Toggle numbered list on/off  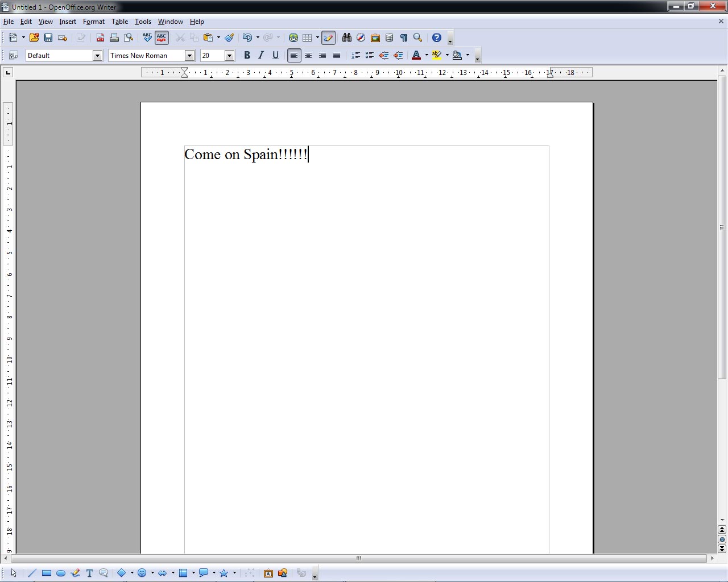[355, 55]
